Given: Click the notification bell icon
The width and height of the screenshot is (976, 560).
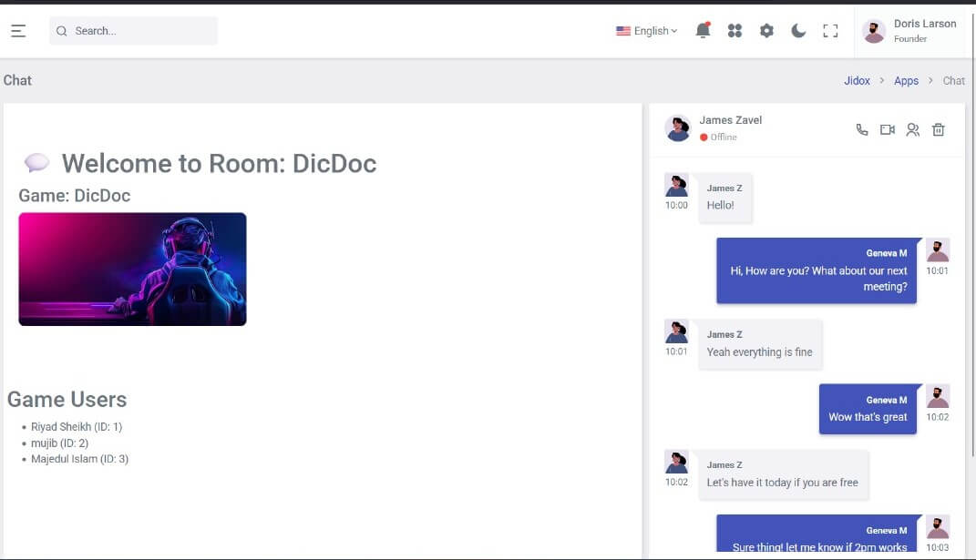Looking at the screenshot, I should [x=703, y=31].
